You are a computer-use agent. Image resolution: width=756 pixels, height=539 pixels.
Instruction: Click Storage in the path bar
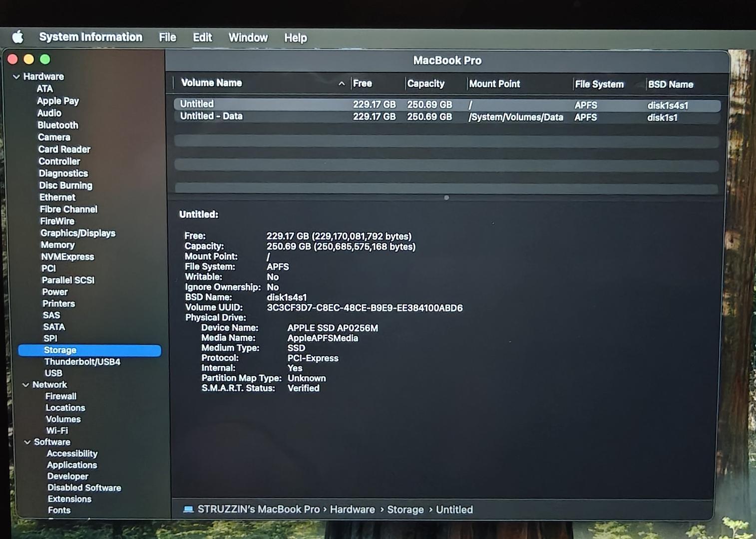(405, 510)
